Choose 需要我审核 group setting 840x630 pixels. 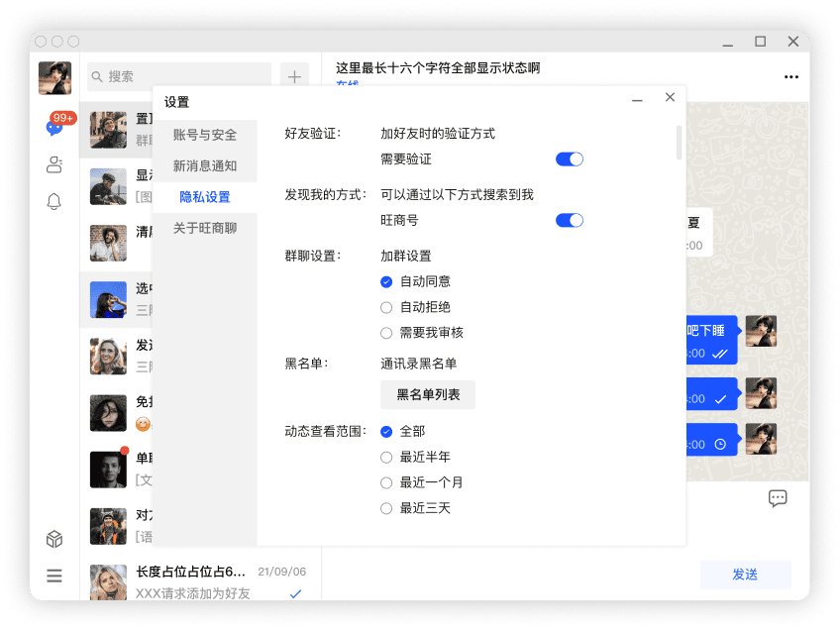(386, 332)
